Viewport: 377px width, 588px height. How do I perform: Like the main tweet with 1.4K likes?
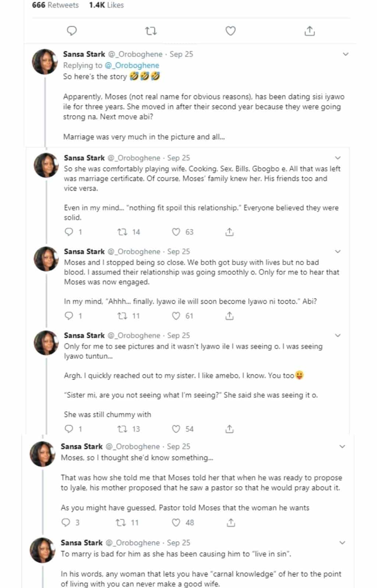(x=230, y=31)
